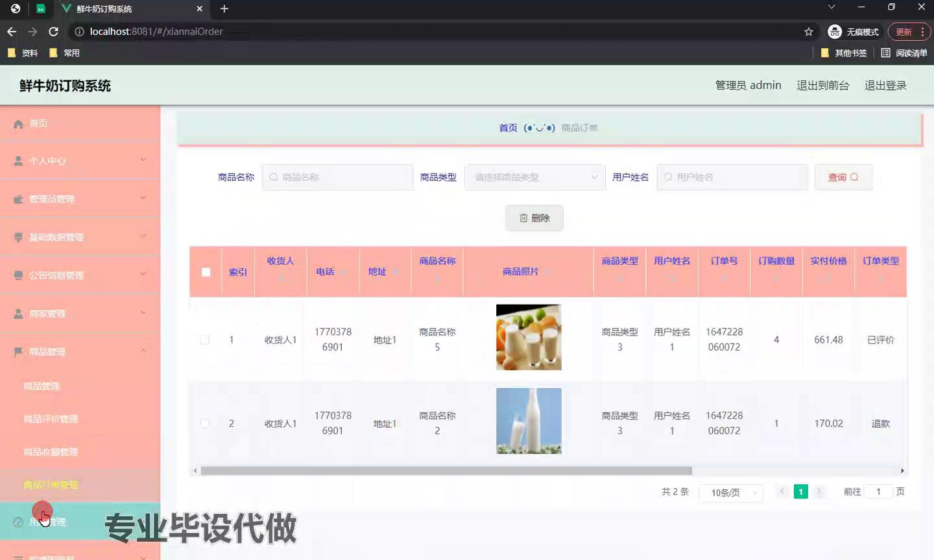Click the 公告信息管理 sidebar icon
The width and height of the screenshot is (934, 560).
pos(18,275)
